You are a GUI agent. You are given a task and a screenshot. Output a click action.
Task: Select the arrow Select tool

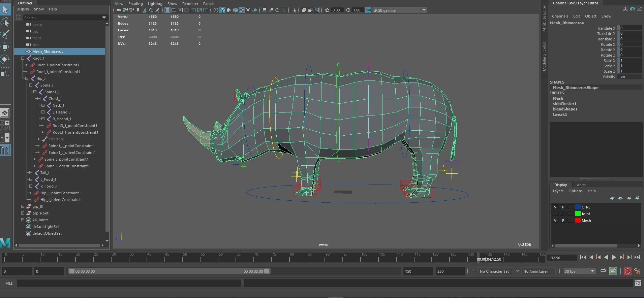click(x=5, y=9)
